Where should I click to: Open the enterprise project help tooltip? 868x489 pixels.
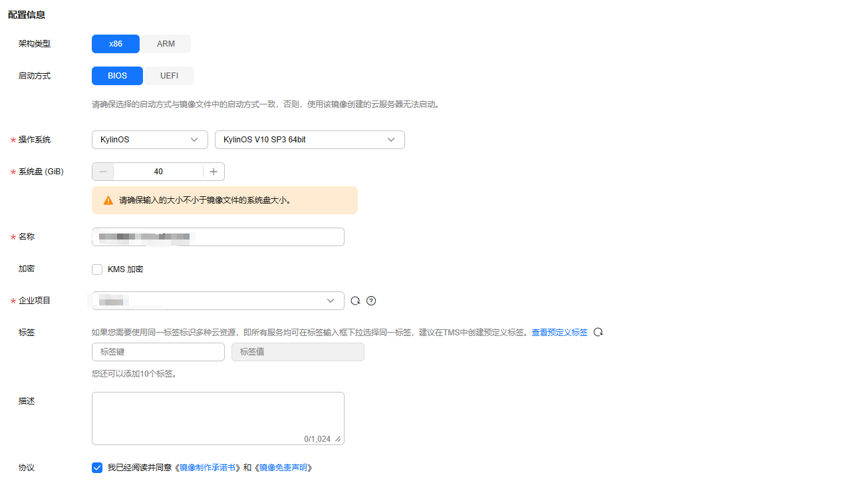(370, 301)
